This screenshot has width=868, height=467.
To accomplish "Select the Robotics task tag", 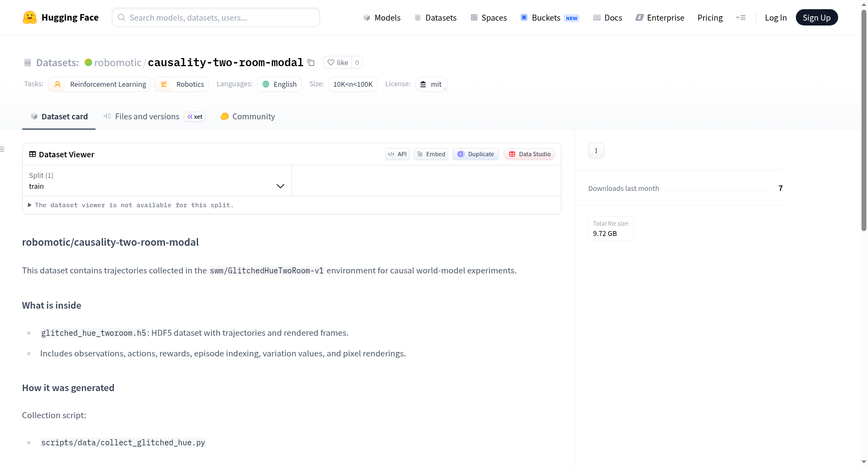I will pyautogui.click(x=182, y=84).
